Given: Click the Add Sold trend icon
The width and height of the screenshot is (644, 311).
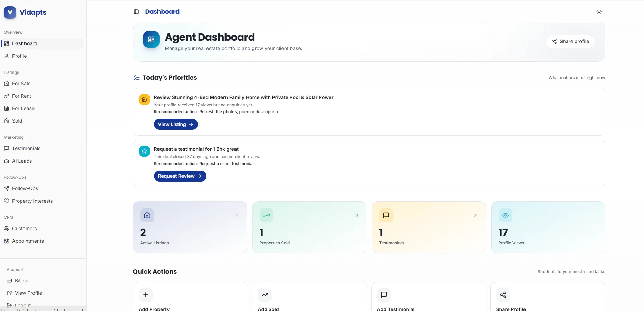Looking at the screenshot, I should click(265, 295).
